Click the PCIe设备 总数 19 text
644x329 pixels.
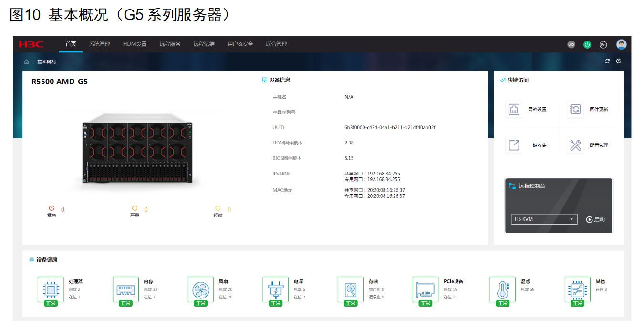click(x=451, y=289)
